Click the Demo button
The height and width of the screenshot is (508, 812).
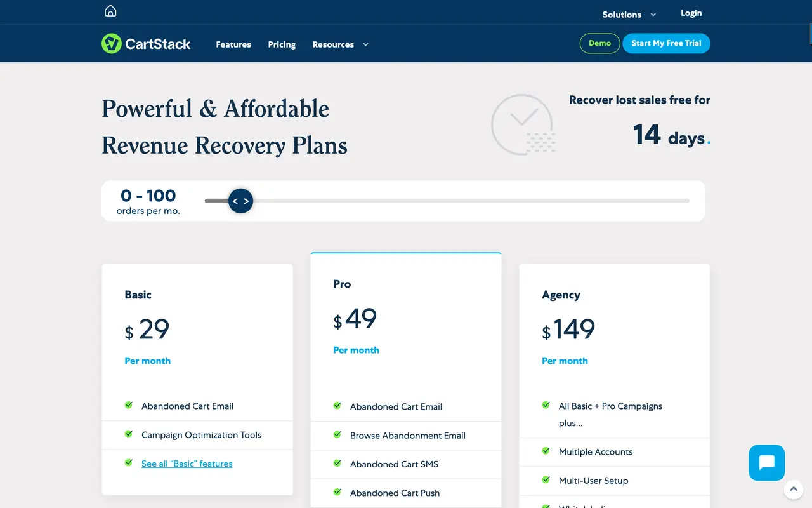point(599,43)
